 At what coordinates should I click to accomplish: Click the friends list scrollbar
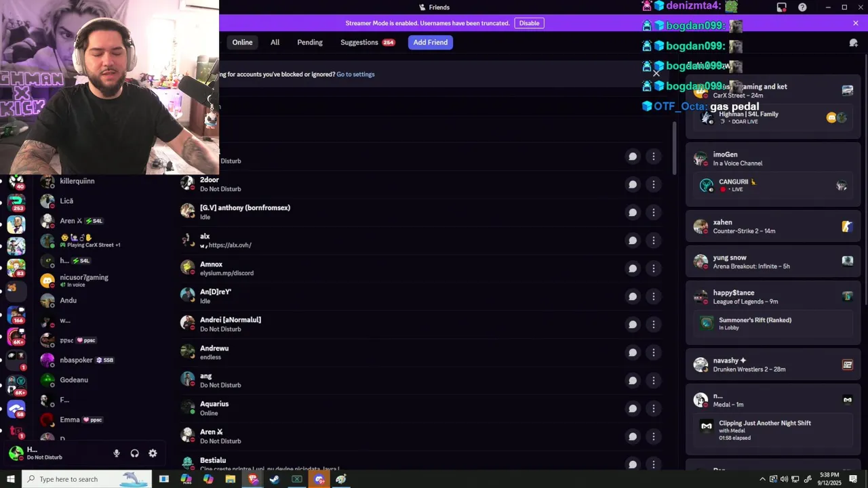click(x=675, y=148)
